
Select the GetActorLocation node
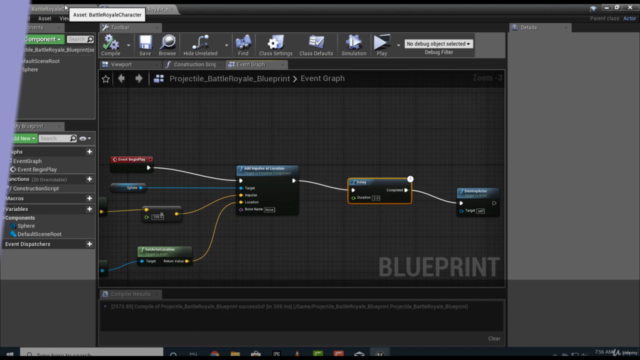click(x=164, y=256)
